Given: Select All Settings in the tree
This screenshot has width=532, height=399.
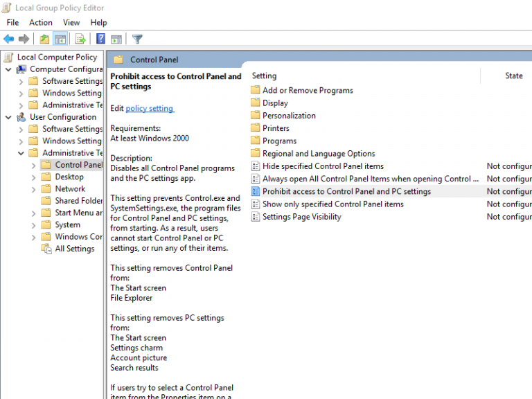Looking at the screenshot, I should (75, 249).
